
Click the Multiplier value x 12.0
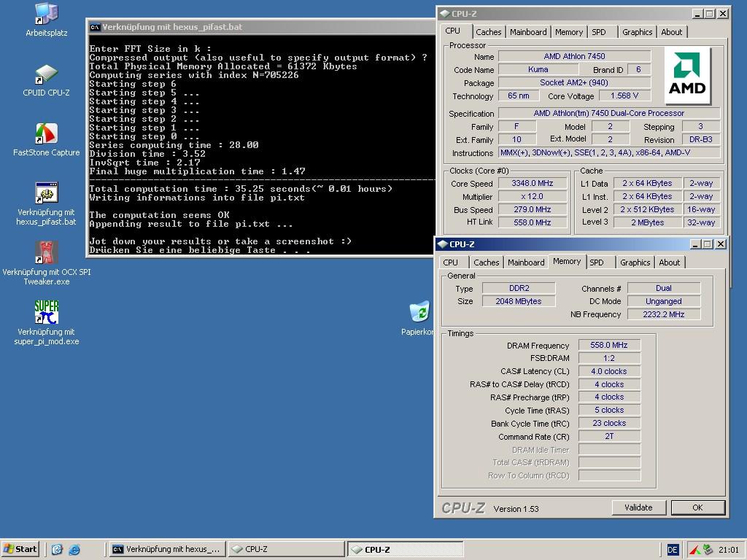coord(533,196)
